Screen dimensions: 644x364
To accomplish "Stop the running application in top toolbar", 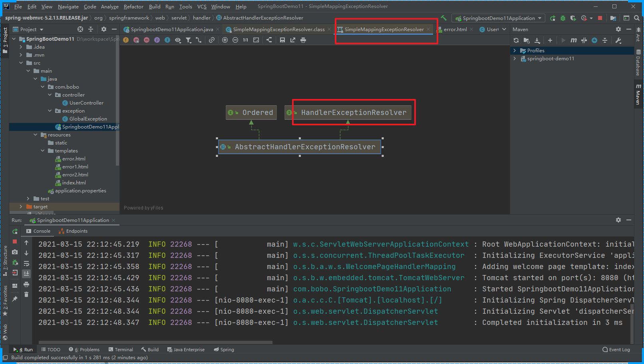I will click(x=600, y=18).
